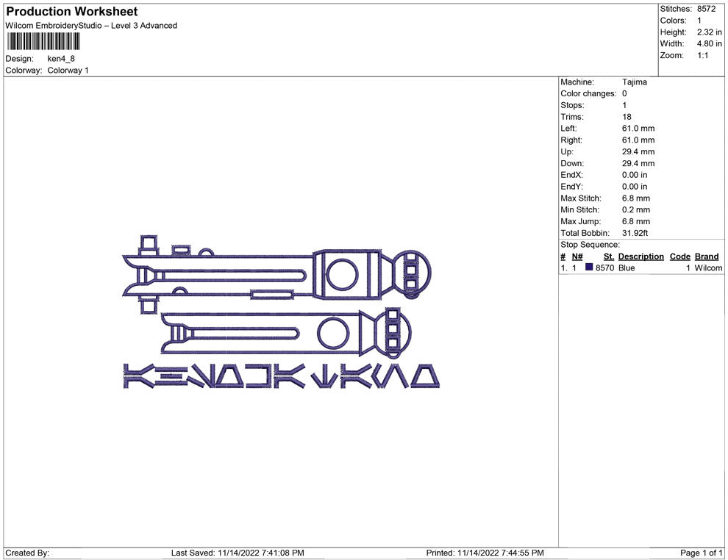Image resolution: width=728 pixels, height=560 pixels.
Task: Click the Height value '2.32 in'
Action: [709, 32]
